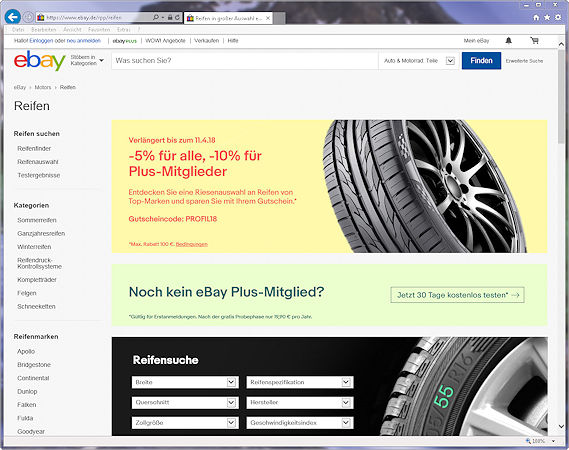Click the page scrollbar down arrow
This screenshot has height=450, width=569.
click(561, 426)
